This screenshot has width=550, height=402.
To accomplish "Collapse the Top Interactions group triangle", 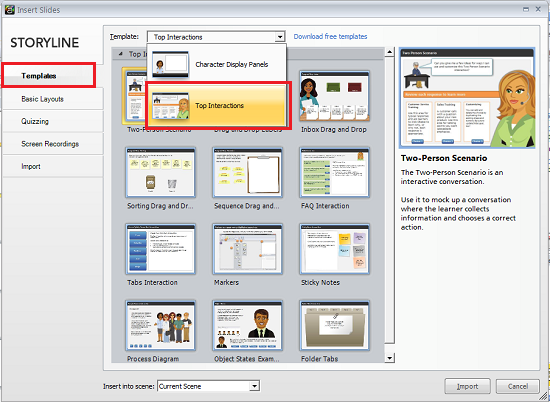I will [121, 54].
